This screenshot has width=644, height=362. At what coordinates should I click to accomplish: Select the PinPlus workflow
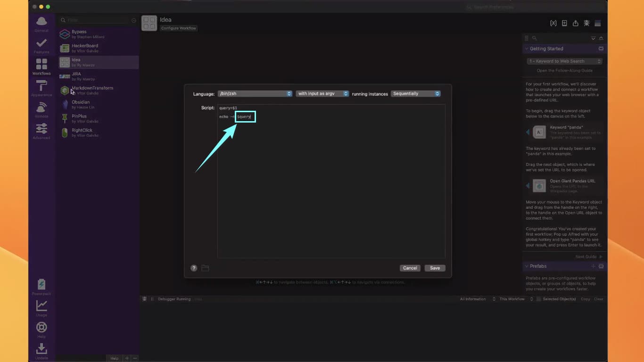coord(98,118)
